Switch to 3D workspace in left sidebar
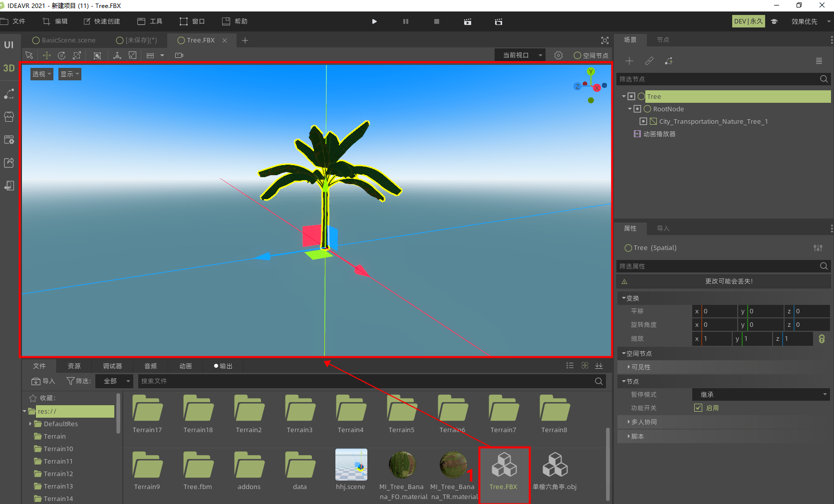This screenshot has width=834, height=504. 9,68
